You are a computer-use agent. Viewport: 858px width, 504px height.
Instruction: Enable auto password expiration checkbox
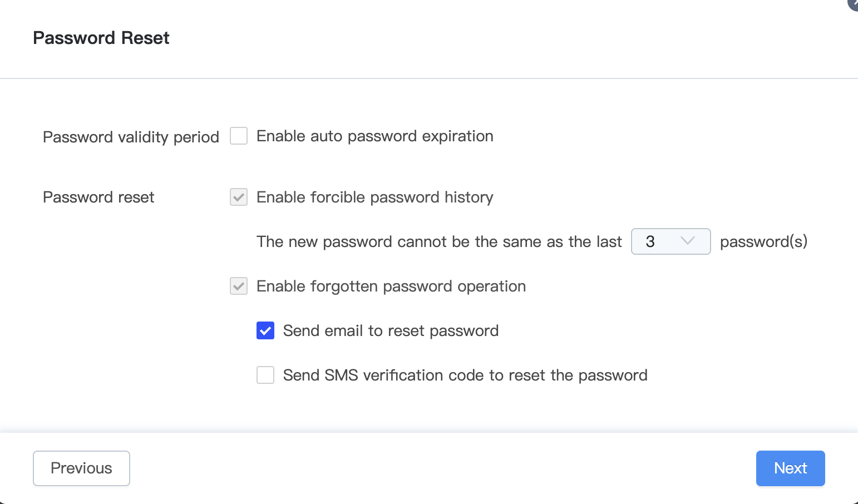point(239,136)
